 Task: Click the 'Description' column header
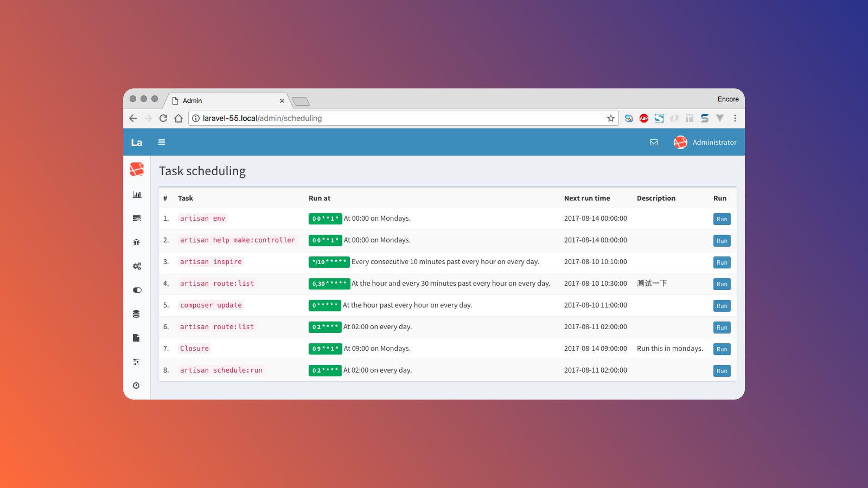pyautogui.click(x=656, y=198)
